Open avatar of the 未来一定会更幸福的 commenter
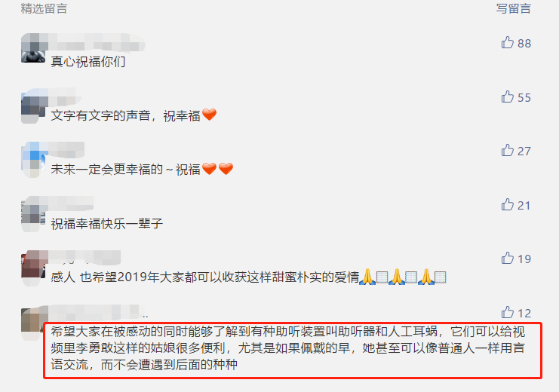 tap(33, 158)
